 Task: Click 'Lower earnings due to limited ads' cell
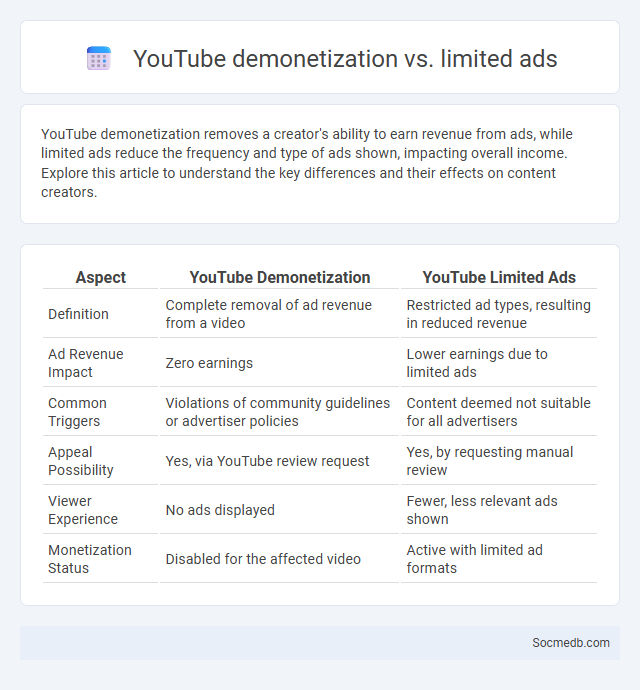click(x=477, y=363)
